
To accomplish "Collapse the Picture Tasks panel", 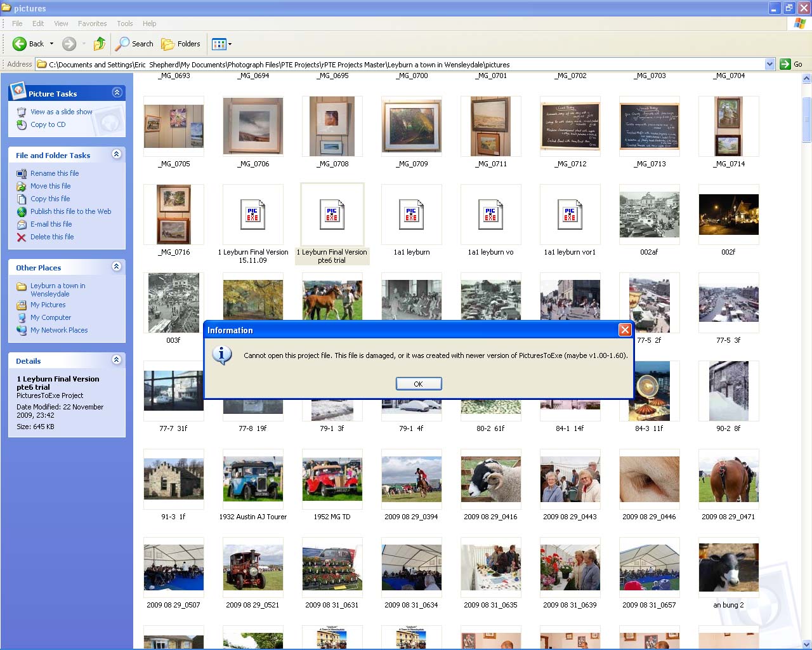I will coord(117,93).
